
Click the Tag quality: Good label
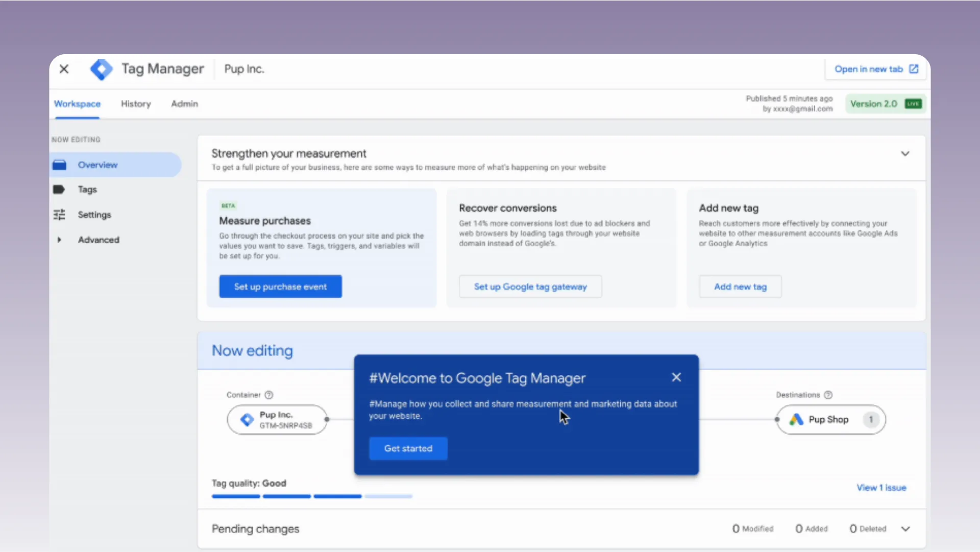point(249,483)
